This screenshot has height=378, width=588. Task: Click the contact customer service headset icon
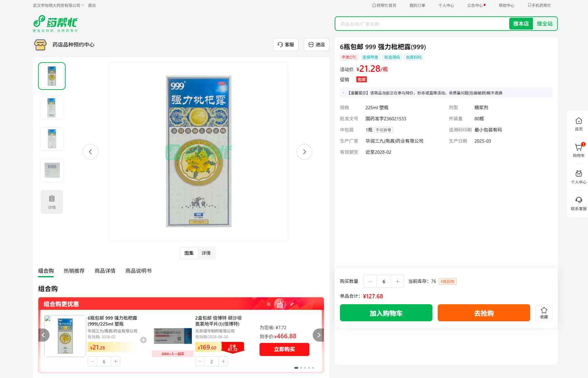click(x=578, y=200)
